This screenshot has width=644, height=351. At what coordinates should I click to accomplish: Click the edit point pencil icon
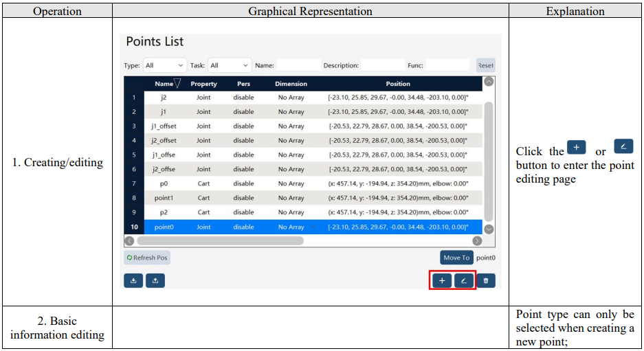click(x=464, y=281)
